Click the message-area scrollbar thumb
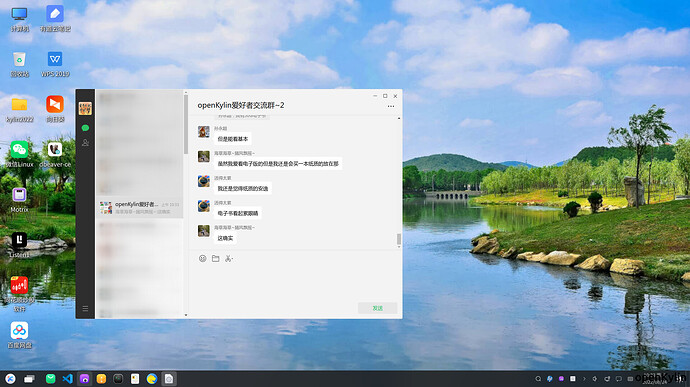This screenshot has width=690, height=387. (x=399, y=239)
